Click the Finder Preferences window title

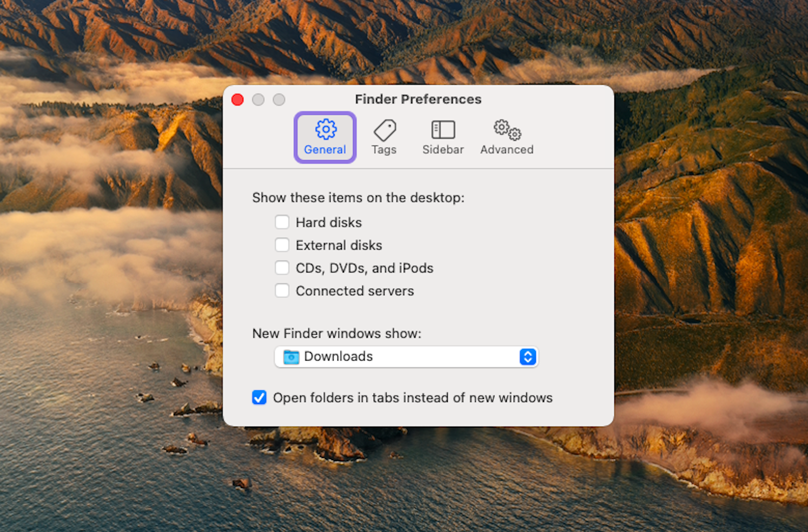418,99
